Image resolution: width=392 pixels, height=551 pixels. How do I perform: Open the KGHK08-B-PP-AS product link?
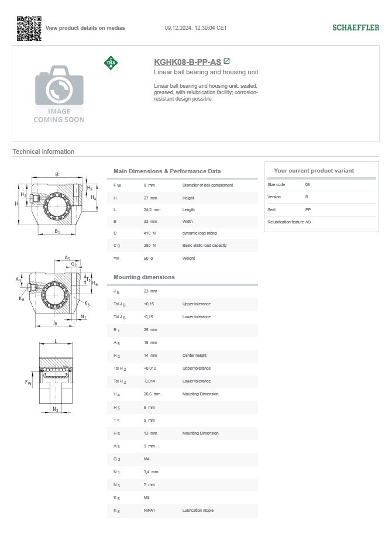tap(187, 62)
